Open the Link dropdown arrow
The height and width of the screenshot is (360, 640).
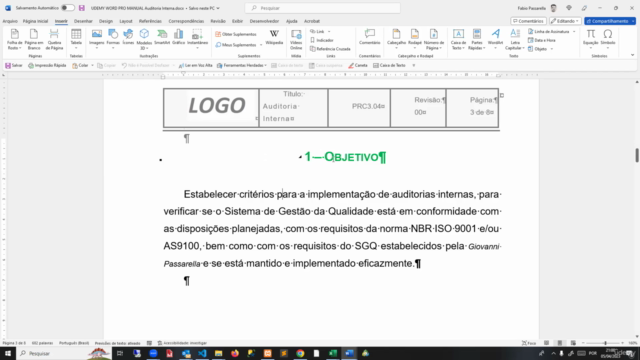(x=329, y=31)
